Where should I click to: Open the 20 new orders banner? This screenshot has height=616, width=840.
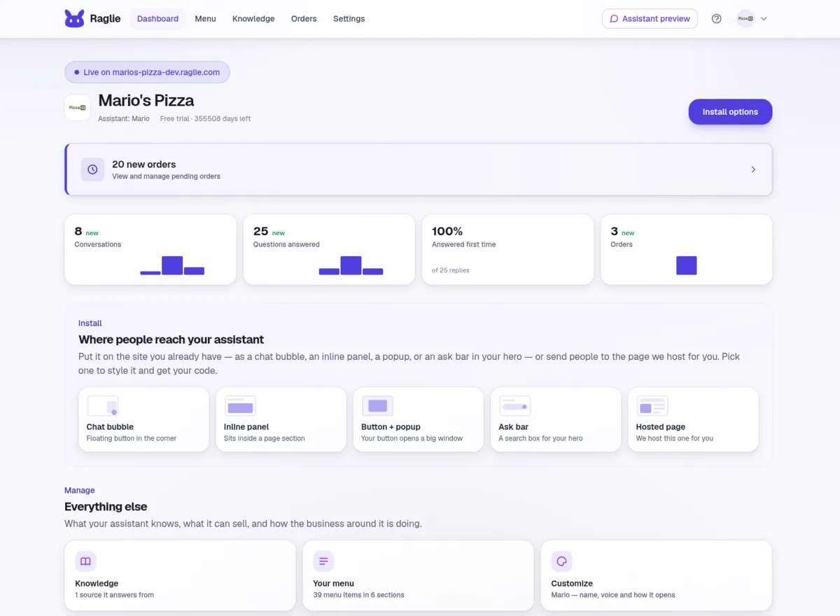pyautogui.click(x=419, y=169)
